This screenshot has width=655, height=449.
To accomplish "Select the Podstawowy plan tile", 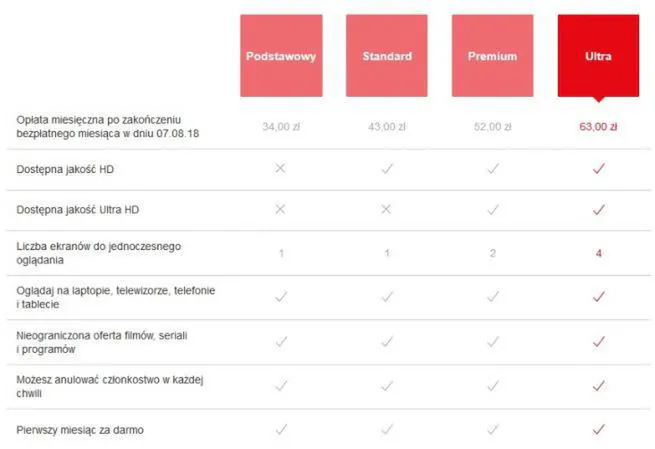I will pyautogui.click(x=281, y=56).
